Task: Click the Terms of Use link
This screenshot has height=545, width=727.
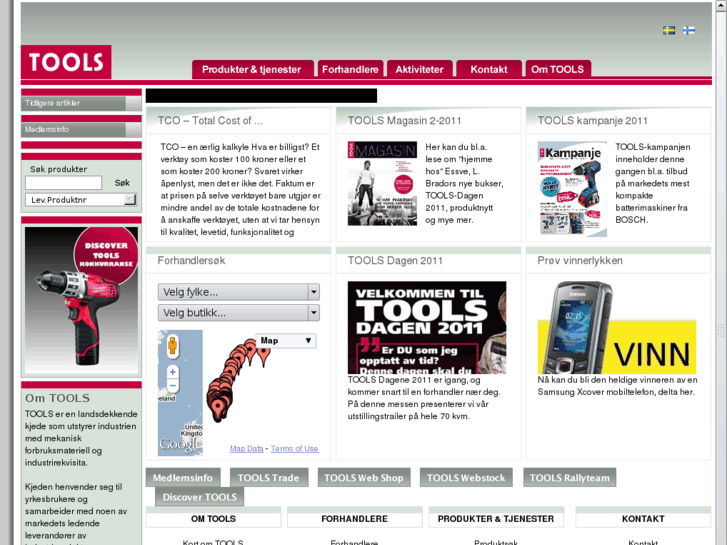Action: tap(294, 449)
